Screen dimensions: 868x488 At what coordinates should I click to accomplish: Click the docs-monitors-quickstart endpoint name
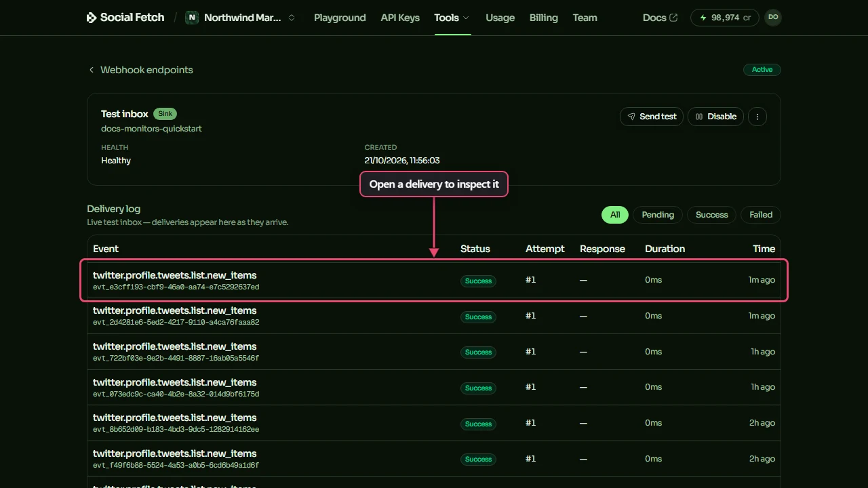[151, 129]
